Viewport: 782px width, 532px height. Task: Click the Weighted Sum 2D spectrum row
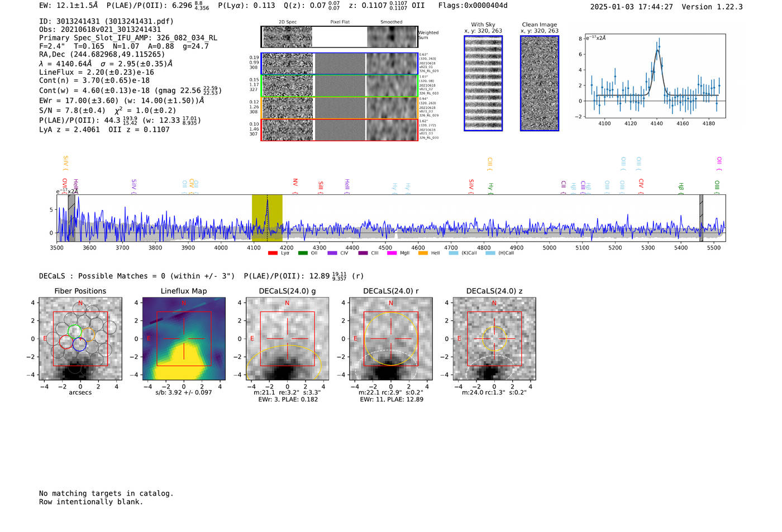coord(340,37)
